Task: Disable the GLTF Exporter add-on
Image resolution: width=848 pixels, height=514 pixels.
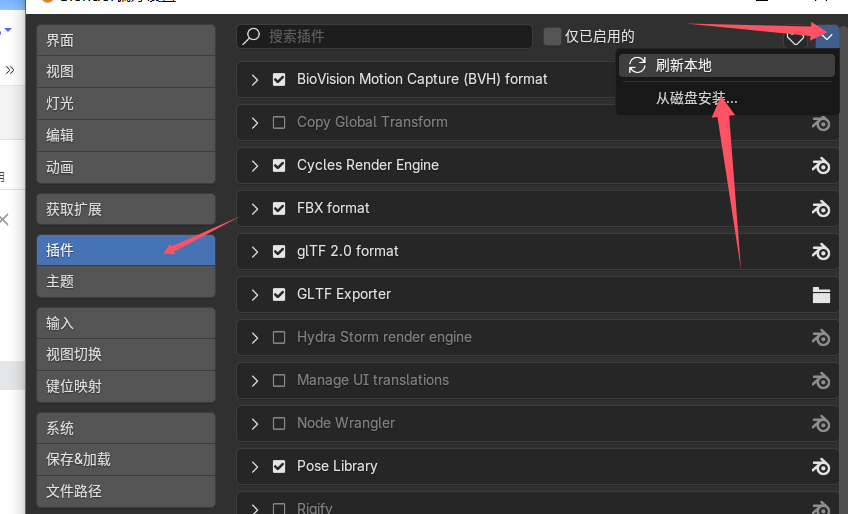Action: coord(279,294)
